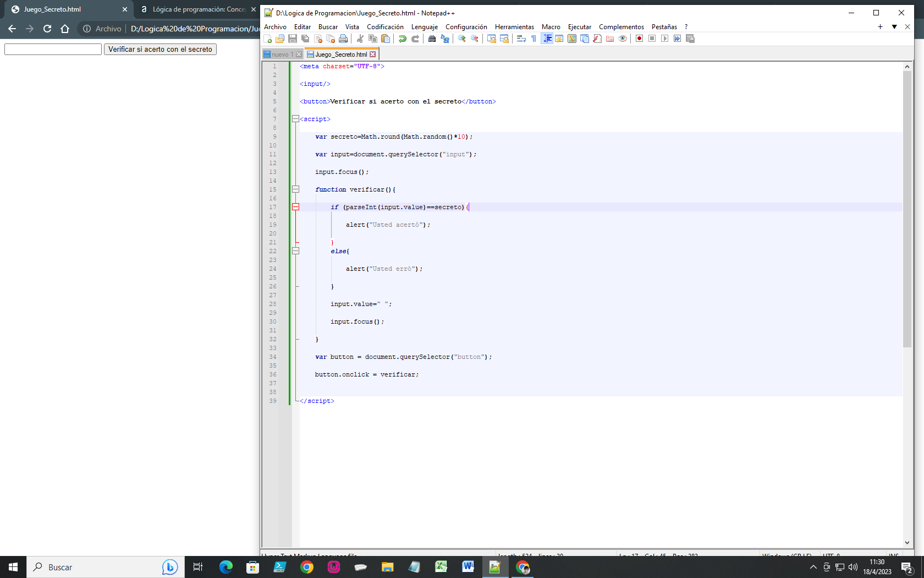Click the editor vertical scrollbar thumb
Screen dimensions: 924x578
(907, 209)
